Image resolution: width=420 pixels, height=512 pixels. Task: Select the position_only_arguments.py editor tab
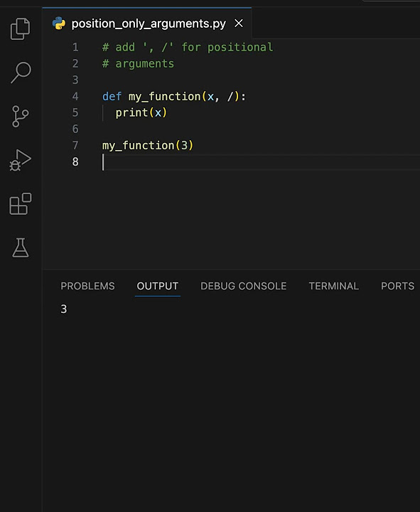pos(147,23)
